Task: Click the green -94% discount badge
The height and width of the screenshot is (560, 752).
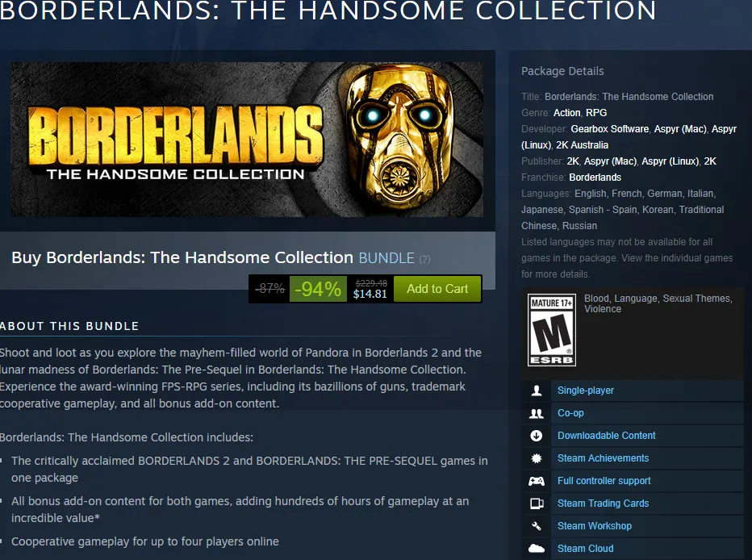Action: (317, 289)
